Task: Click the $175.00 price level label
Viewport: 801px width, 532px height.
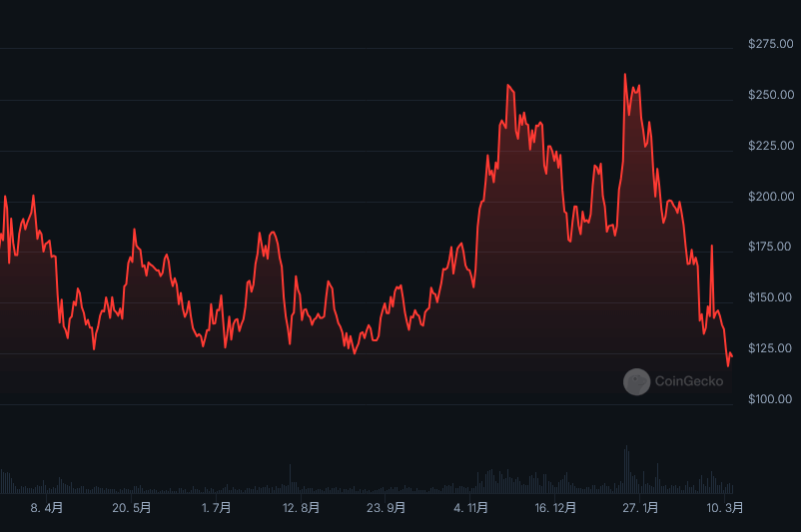Action: pos(770,247)
